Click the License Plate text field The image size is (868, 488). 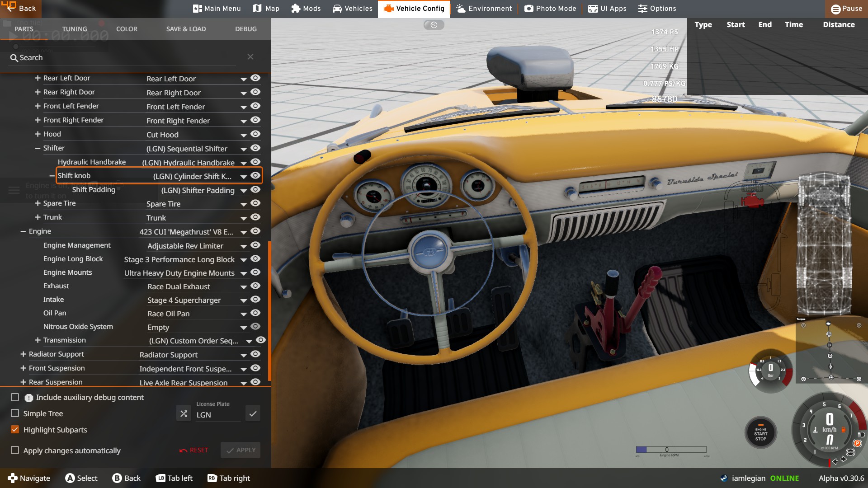[x=218, y=415]
